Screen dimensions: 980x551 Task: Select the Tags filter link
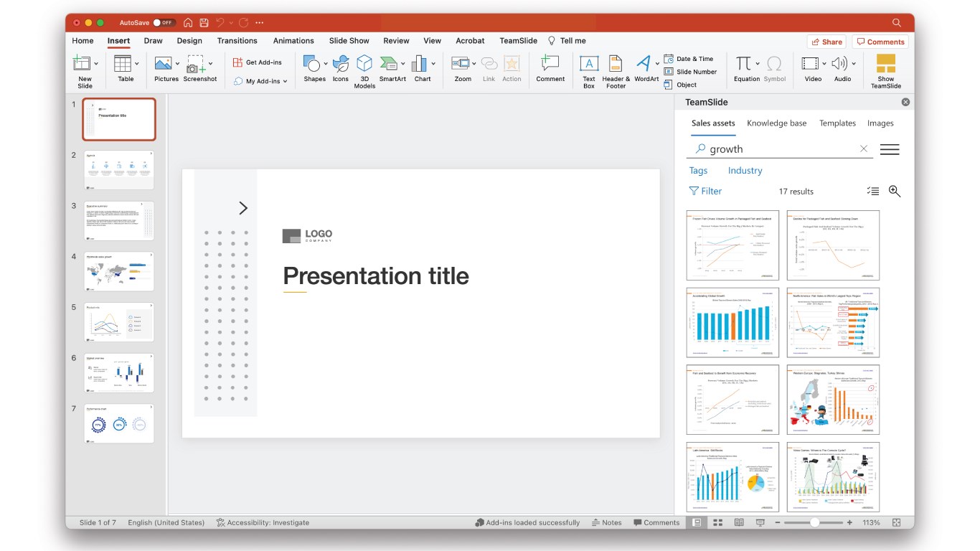698,171
